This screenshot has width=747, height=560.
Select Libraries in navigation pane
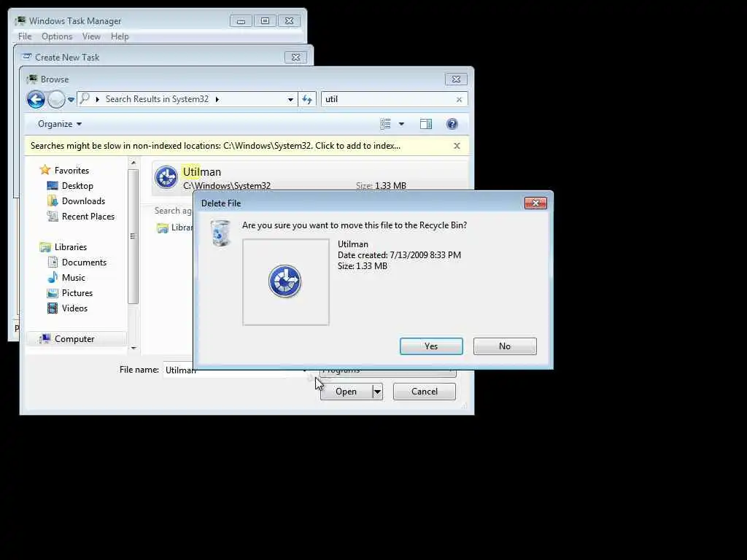pyautogui.click(x=71, y=246)
